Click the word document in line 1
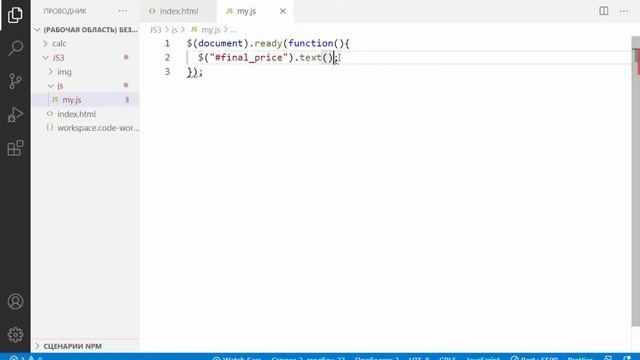This screenshot has height=360, width=640. click(x=220, y=43)
